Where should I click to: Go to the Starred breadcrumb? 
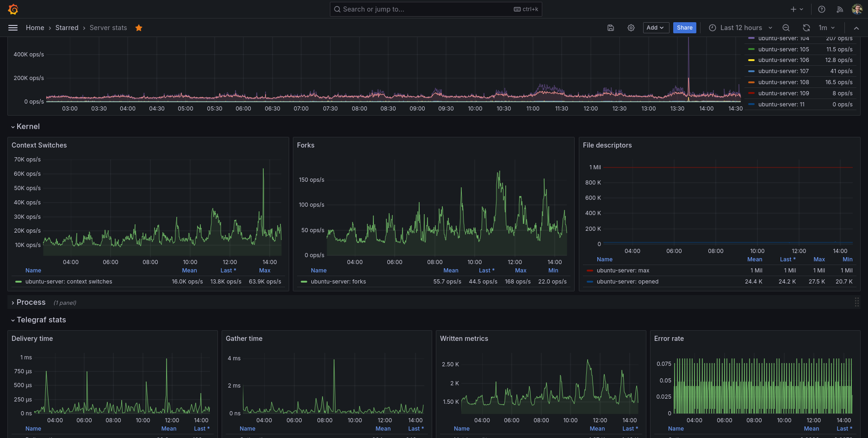pyautogui.click(x=67, y=28)
